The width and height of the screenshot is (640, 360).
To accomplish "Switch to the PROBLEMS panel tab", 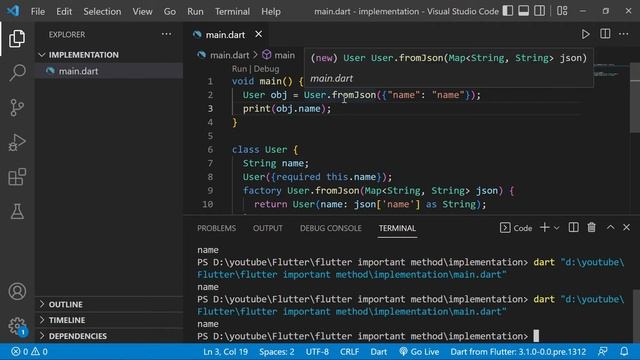I will [216, 228].
